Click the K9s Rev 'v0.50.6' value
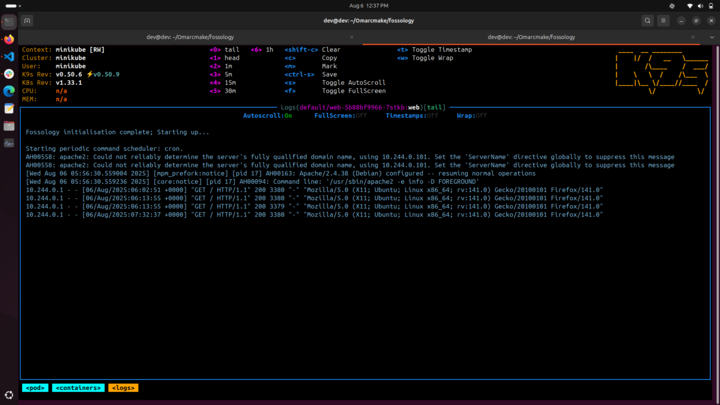Screen dimensions: 720x405 click(x=69, y=74)
